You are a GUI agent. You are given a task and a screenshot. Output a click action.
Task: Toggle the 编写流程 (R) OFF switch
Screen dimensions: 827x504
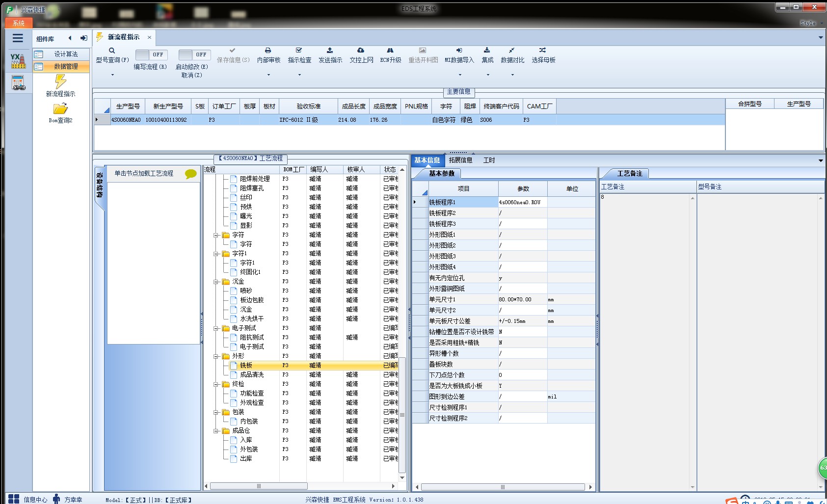click(x=151, y=54)
